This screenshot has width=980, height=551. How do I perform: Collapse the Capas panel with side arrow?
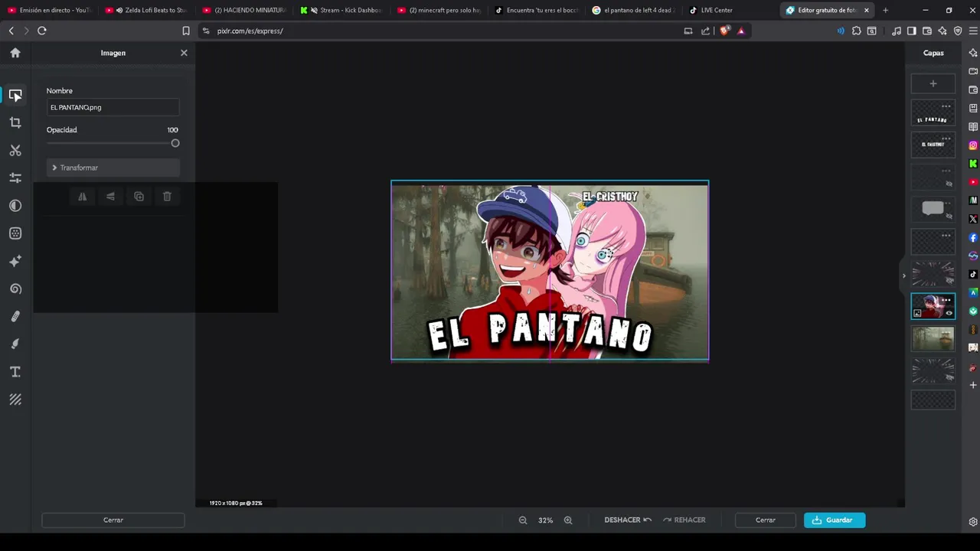pos(903,275)
